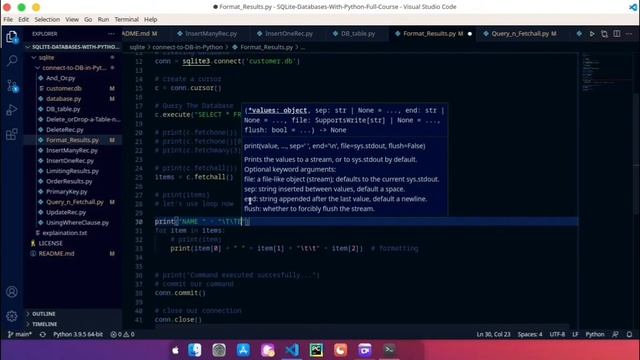Open changes icon in editor toolbar
The image size is (640, 360).
(604, 34)
